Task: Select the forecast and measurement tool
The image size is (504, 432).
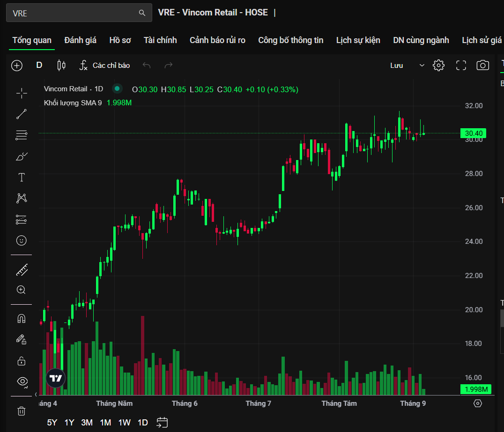Action: point(22,220)
